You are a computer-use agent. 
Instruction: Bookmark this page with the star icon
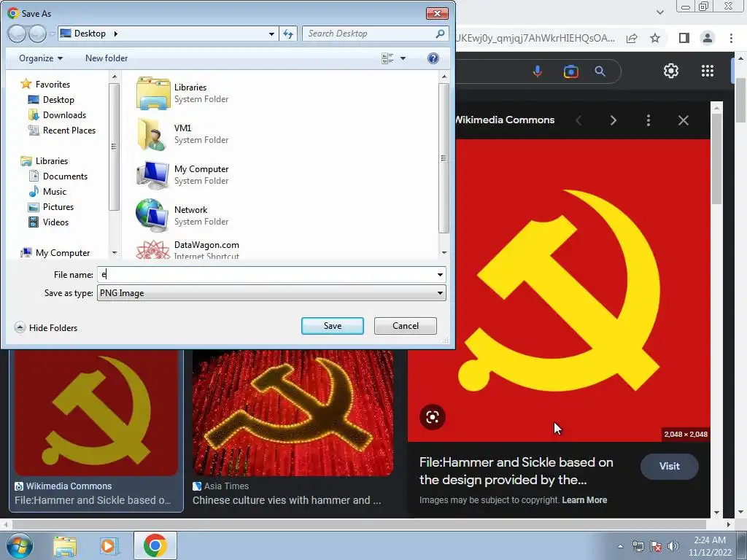coord(656,38)
